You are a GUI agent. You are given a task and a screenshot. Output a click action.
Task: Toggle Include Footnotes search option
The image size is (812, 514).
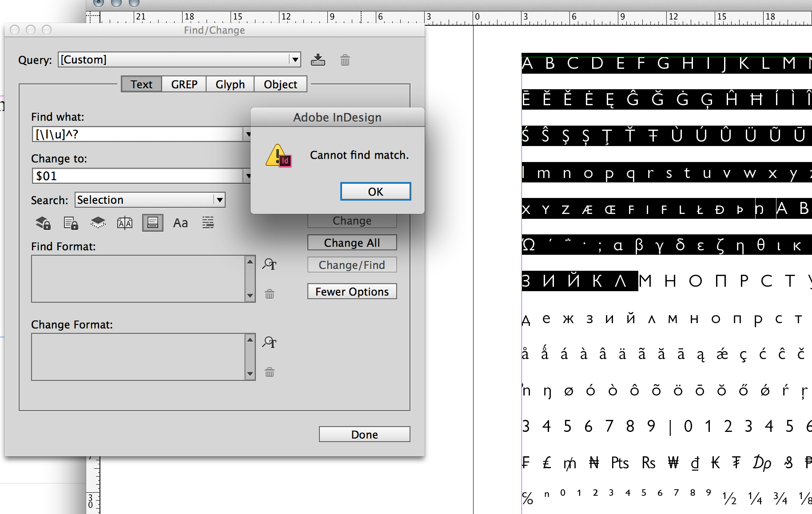[x=153, y=223]
